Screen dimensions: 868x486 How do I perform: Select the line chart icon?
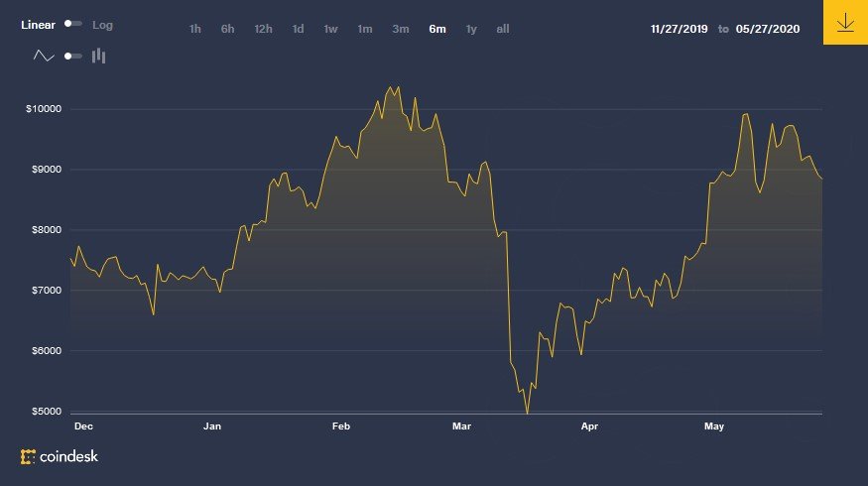pos(44,56)
